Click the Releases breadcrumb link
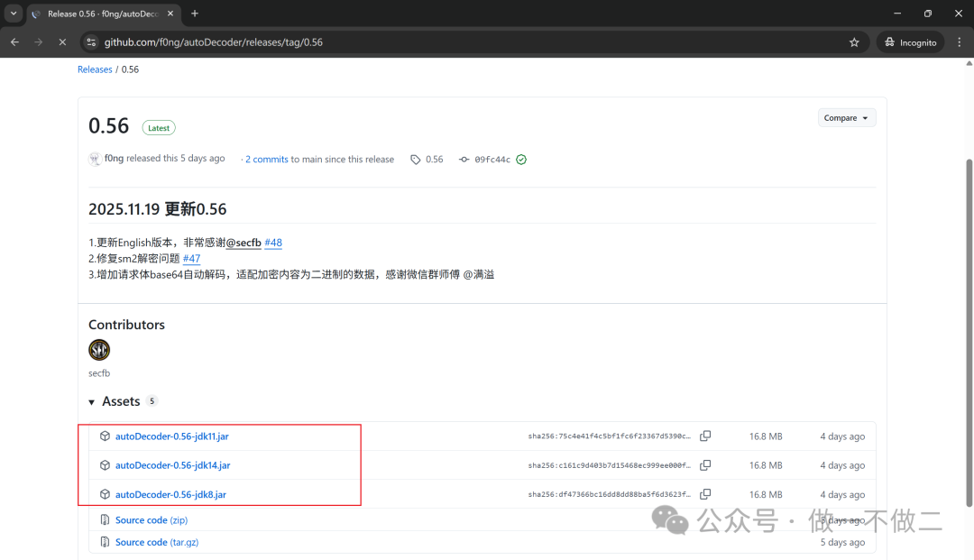The image size is (974, 560). pos(95,69)
